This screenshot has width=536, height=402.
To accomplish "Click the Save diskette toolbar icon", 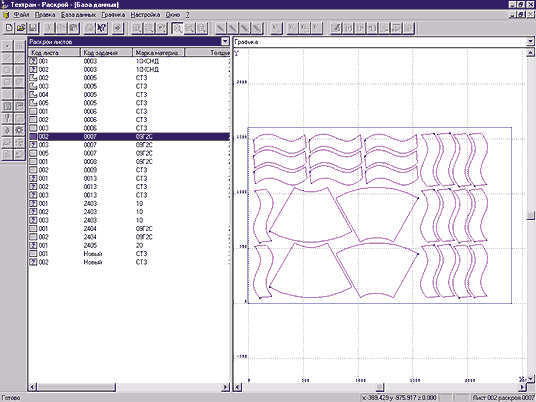I will pos(33,28).
